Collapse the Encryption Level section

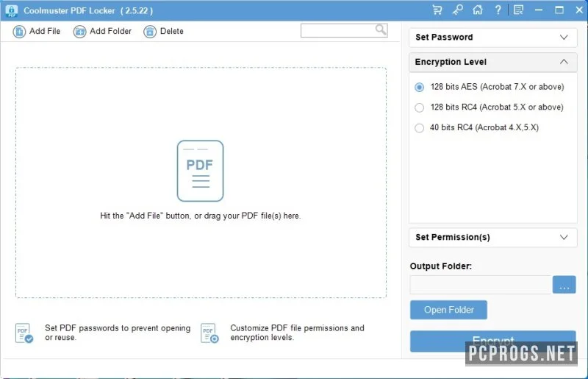(x=492, y=62)
